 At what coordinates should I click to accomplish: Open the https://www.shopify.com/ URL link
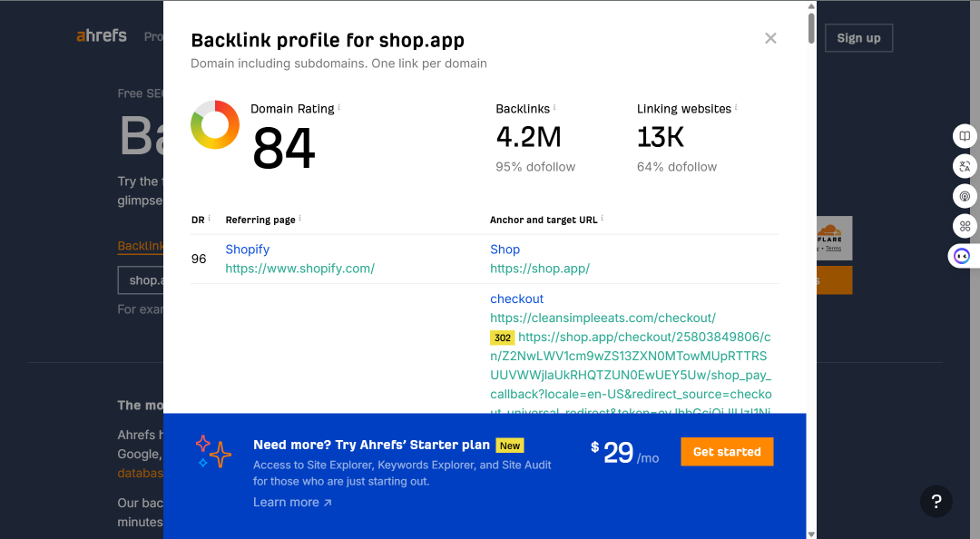point(300,269)
